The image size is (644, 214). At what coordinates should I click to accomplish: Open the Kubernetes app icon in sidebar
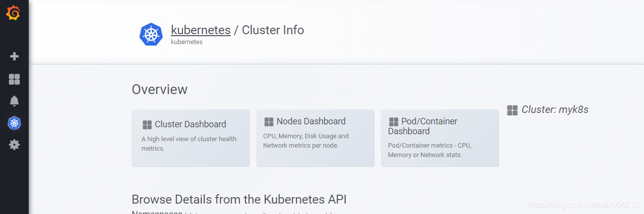coord(14,123)
